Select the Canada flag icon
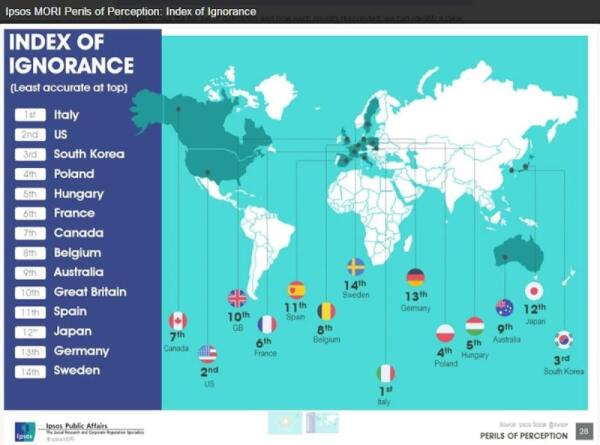 tap(178, 321)
